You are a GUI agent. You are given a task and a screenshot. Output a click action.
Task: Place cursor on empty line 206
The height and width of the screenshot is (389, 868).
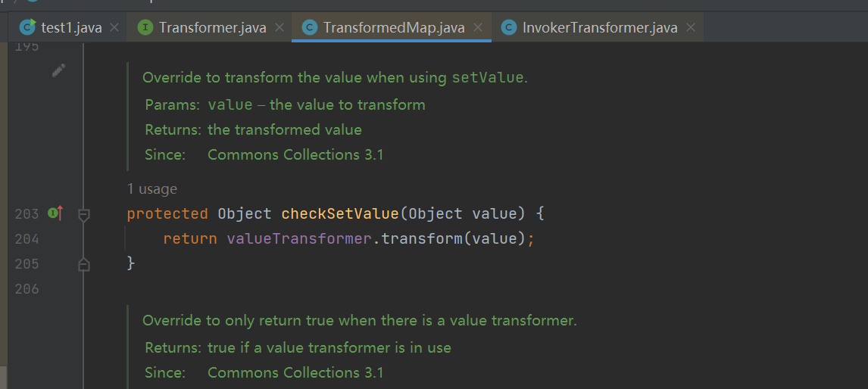coord(303,288)
